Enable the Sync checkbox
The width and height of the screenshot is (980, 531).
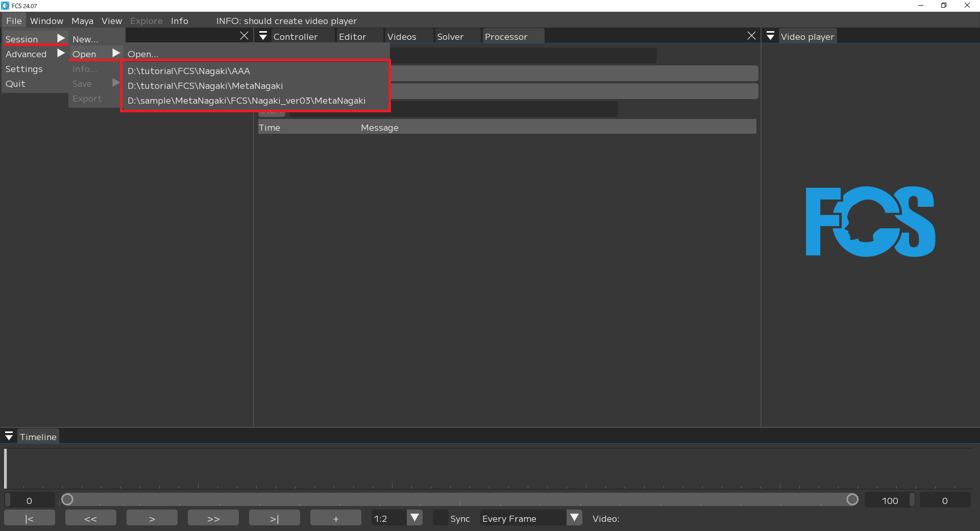(x=440, y=518)
